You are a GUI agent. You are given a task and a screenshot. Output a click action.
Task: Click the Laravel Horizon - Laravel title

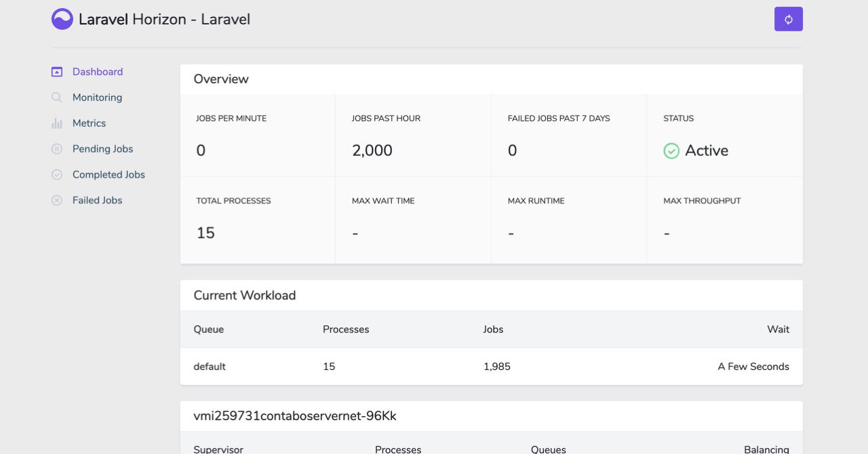click(x=165, y=19)
